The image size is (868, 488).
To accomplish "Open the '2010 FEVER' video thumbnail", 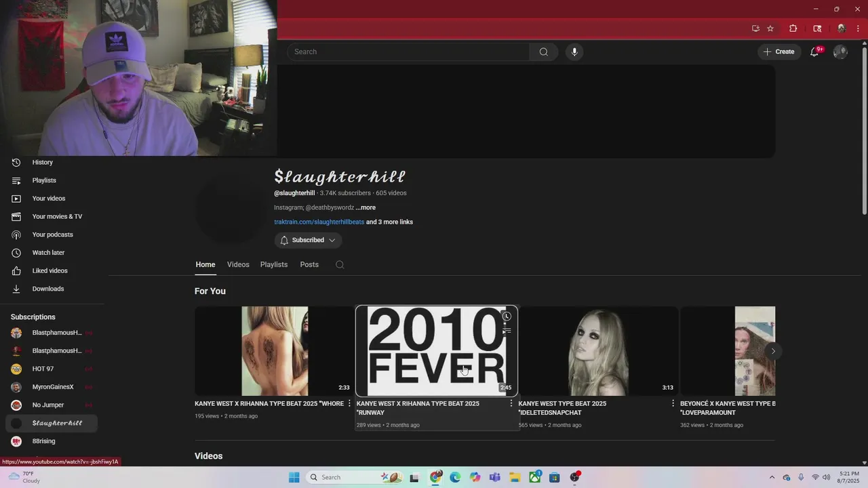I will pos(437,351).
